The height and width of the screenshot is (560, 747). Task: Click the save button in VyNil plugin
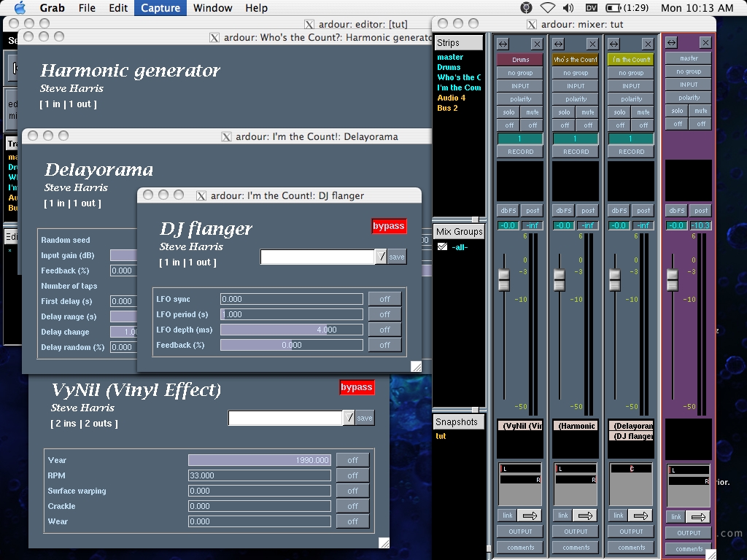click(x=365, y=418)
